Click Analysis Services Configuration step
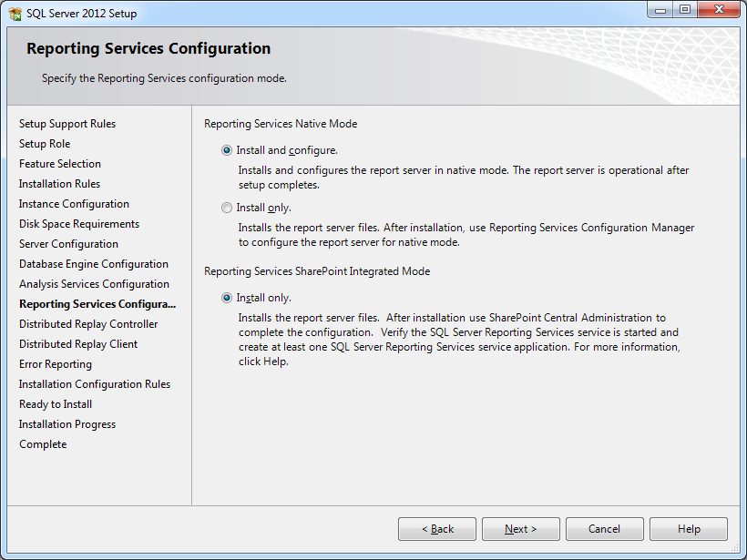 (x=94, y=284)
